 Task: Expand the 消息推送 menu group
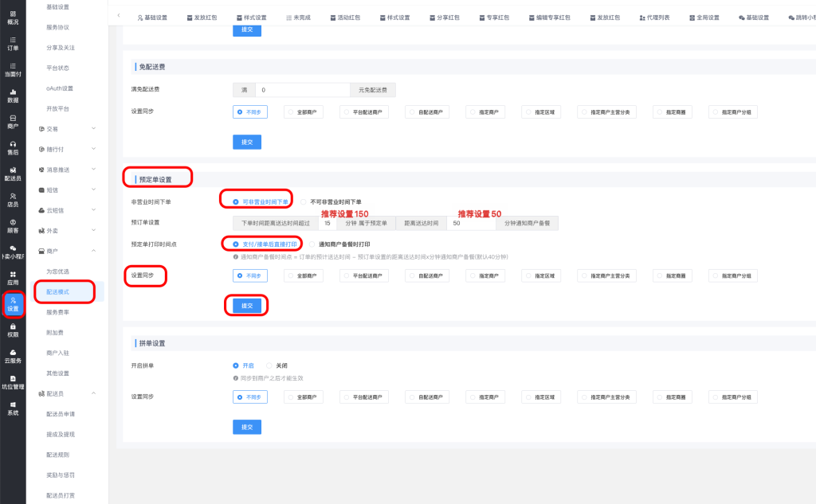[68, 170]
